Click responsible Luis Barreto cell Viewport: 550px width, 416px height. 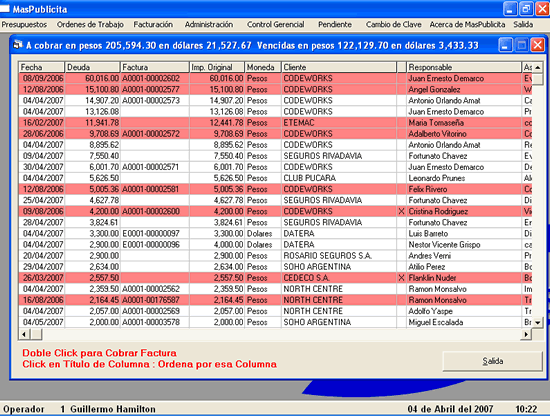464,234
